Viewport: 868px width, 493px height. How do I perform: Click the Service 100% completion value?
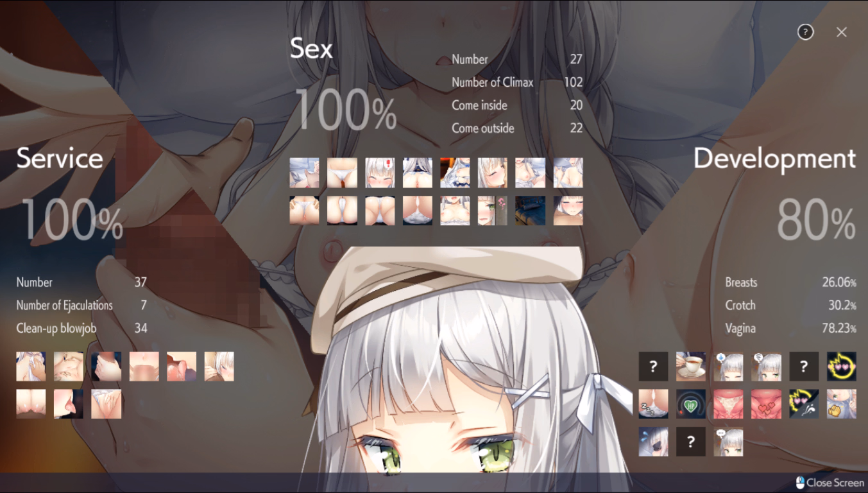click(72, 221)
